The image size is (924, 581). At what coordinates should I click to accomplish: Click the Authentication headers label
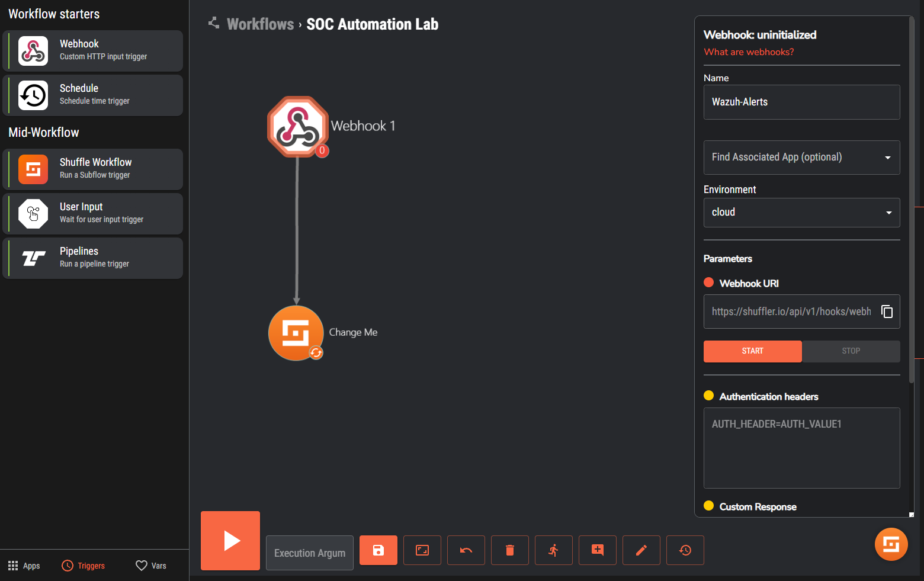coord(769,397)
